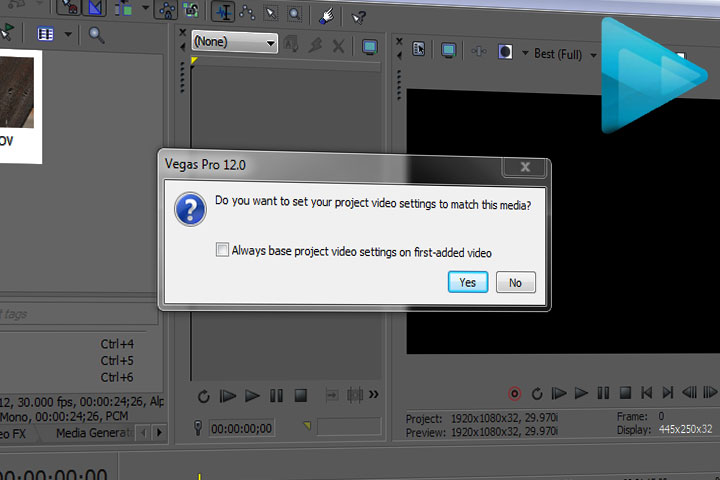Click Go to End in preview transport
The height and width of the screenshot is (480, 720).
coord(668,393)
